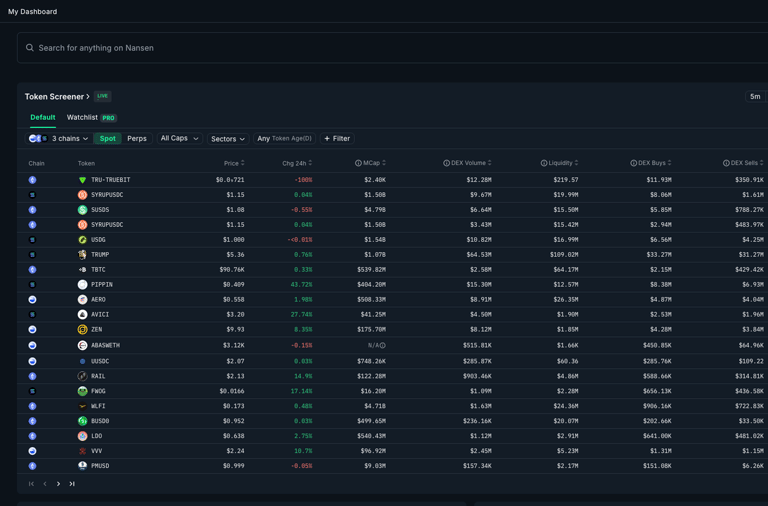The width and height of the screenshot is (768, 506).
Task: Open the 5m timeframe selector
Action: tap(755, 96)
